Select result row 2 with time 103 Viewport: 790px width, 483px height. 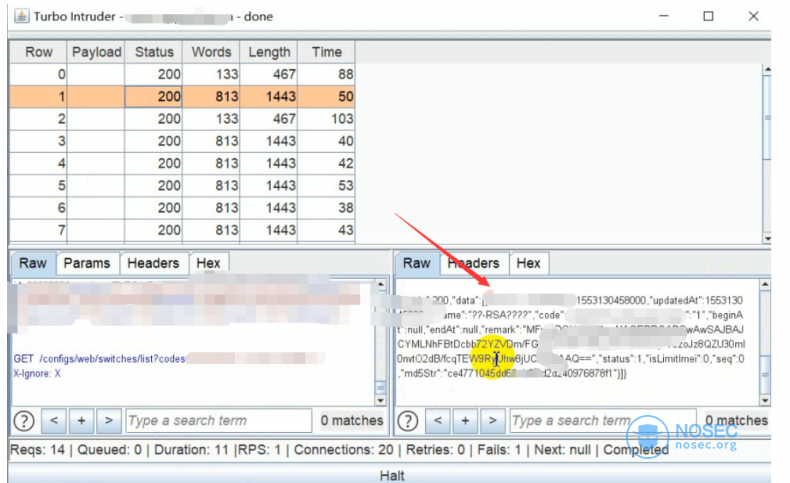coord(182,119)
